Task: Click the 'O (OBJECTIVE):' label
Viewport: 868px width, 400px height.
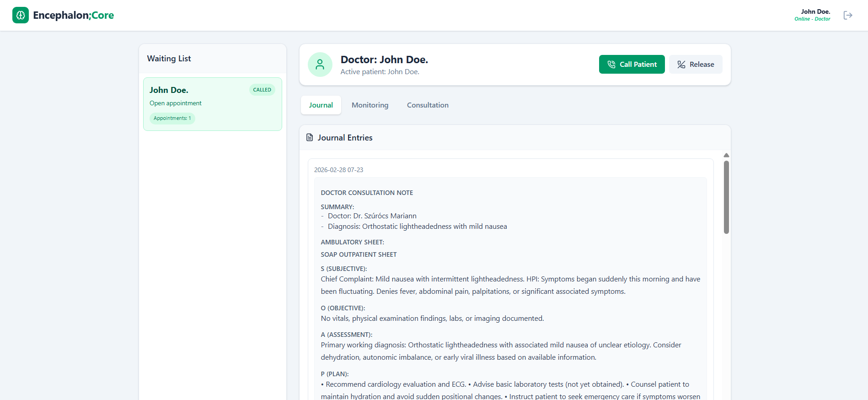Action: 343,308
